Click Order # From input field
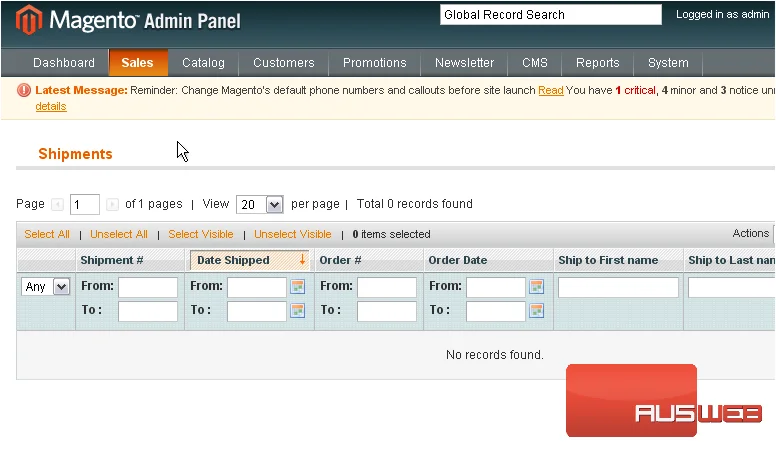This screenshot has height=450, width=776. pyautogui.click(x=387, y=287)
